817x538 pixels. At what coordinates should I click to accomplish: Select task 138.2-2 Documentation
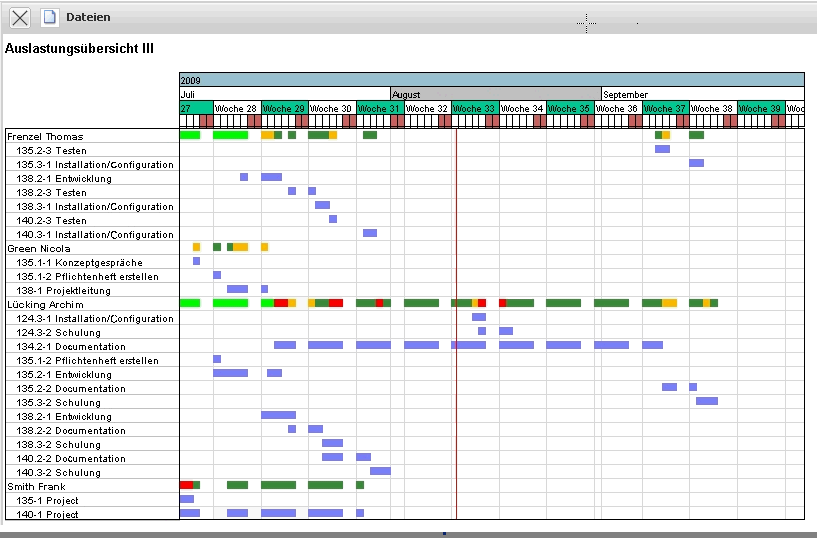(92, 431)
